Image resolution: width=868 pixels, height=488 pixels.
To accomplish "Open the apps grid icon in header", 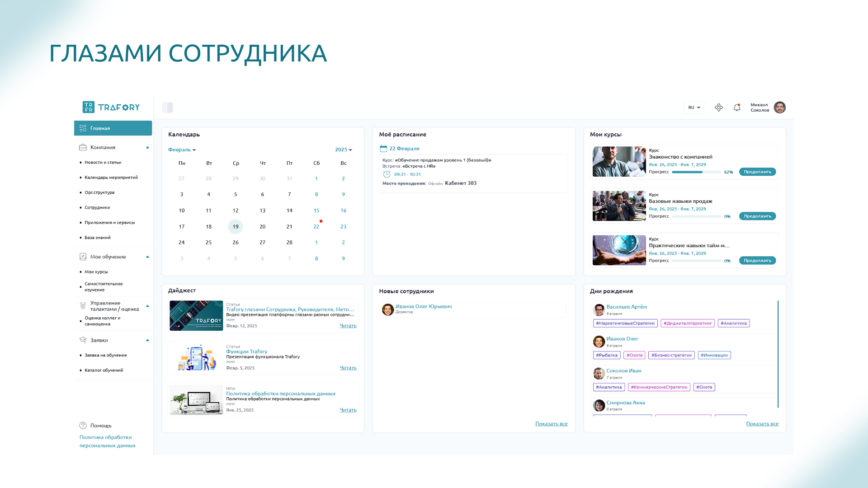I will (719, 108).
